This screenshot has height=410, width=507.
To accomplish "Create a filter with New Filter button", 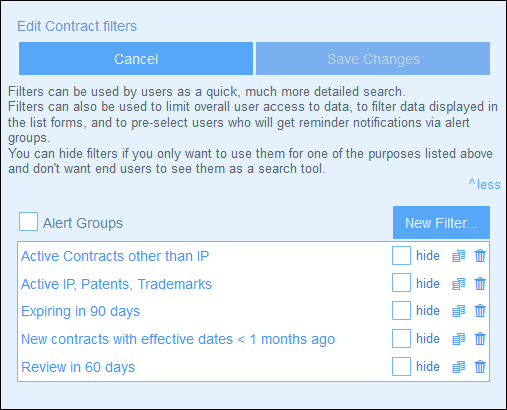I will click(x=441, y=222).
